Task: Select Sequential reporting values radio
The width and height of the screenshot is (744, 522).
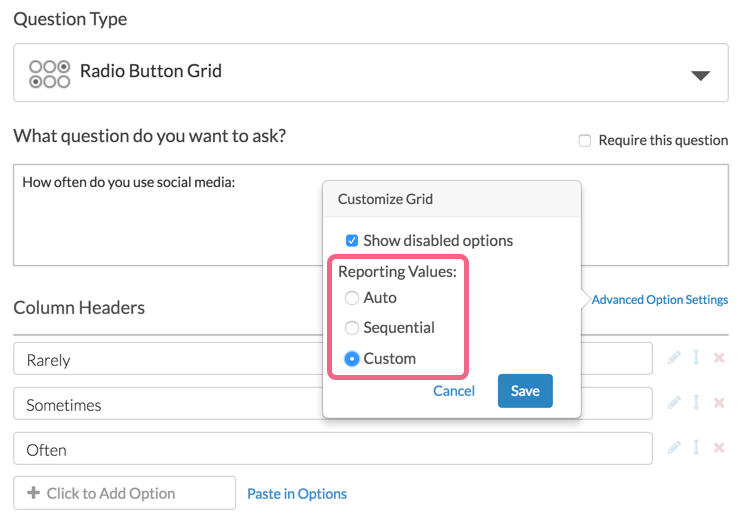Action: (352, 328)
